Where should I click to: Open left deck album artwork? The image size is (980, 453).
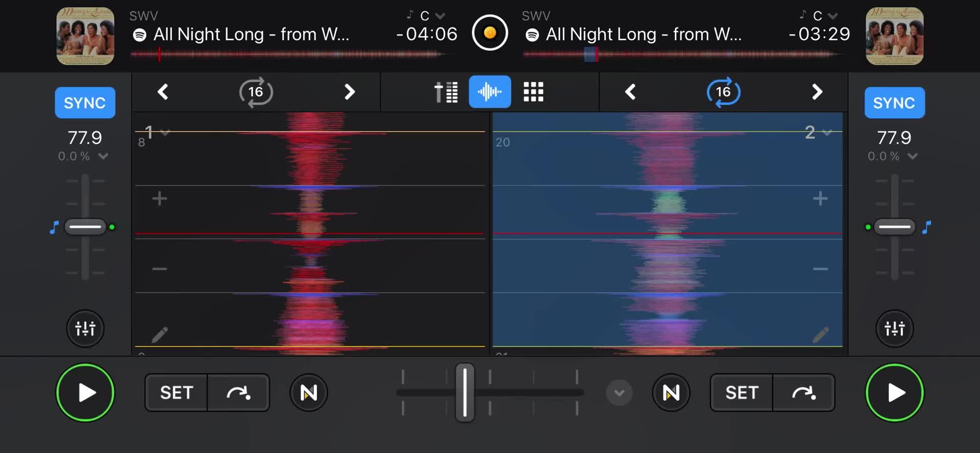[x=85, y=36]
